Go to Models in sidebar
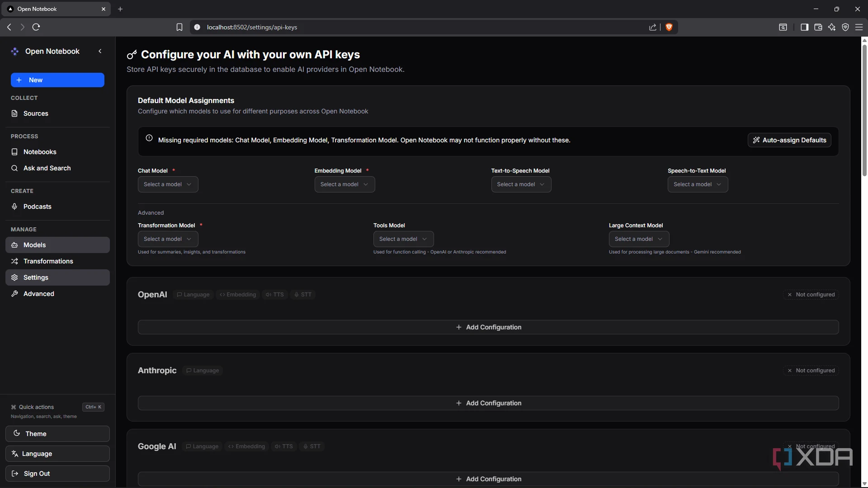 tap(57, 245)
